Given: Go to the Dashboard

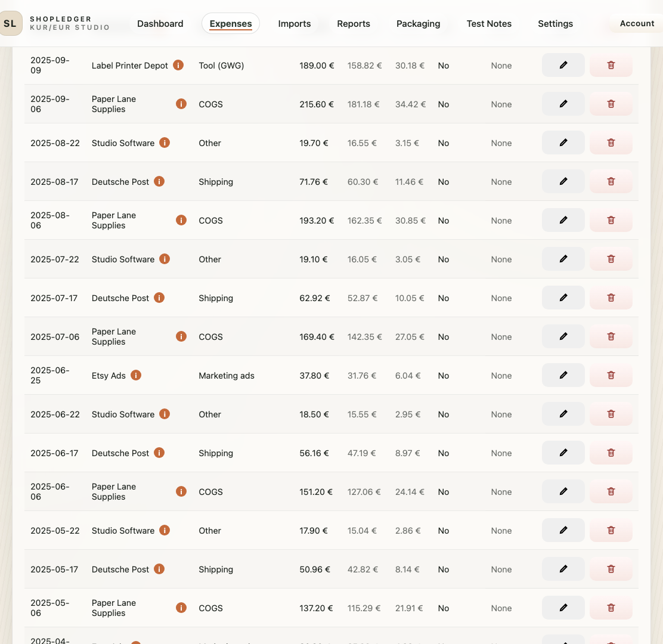Looking at the screenshot, I should [160, 24].
